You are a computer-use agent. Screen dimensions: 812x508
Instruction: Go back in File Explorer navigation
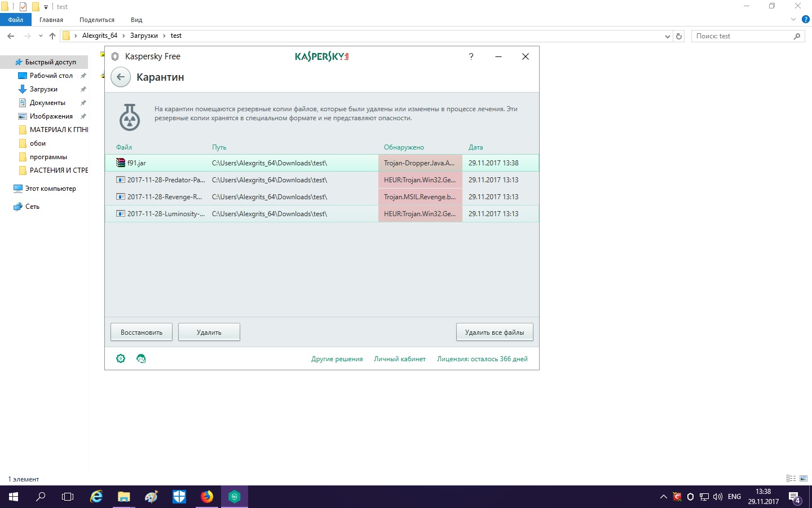[x=11, y=36]
